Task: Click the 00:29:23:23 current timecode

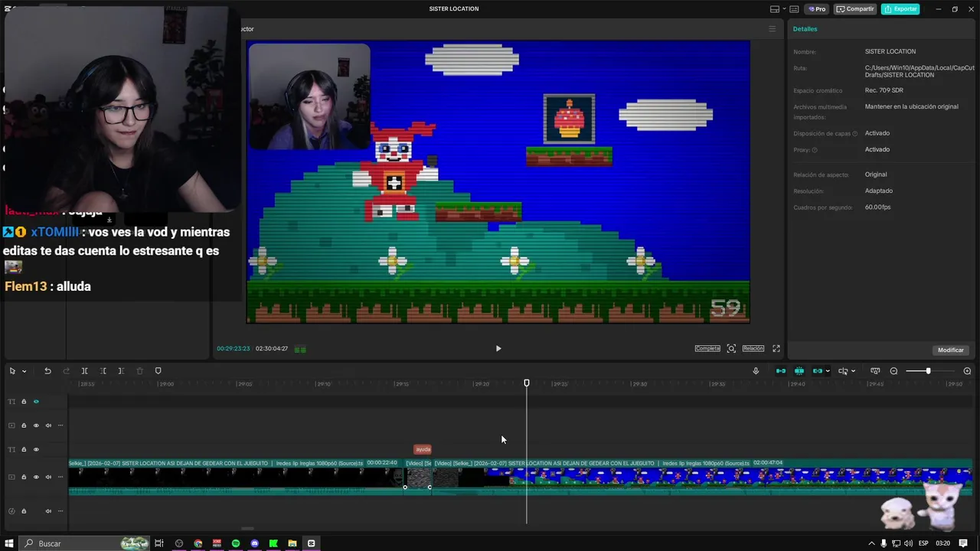Action: [x=234, y=349]
